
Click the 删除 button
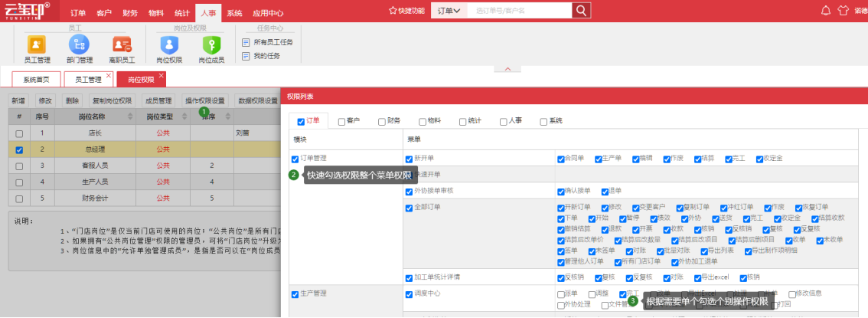(x=72, y=101)
